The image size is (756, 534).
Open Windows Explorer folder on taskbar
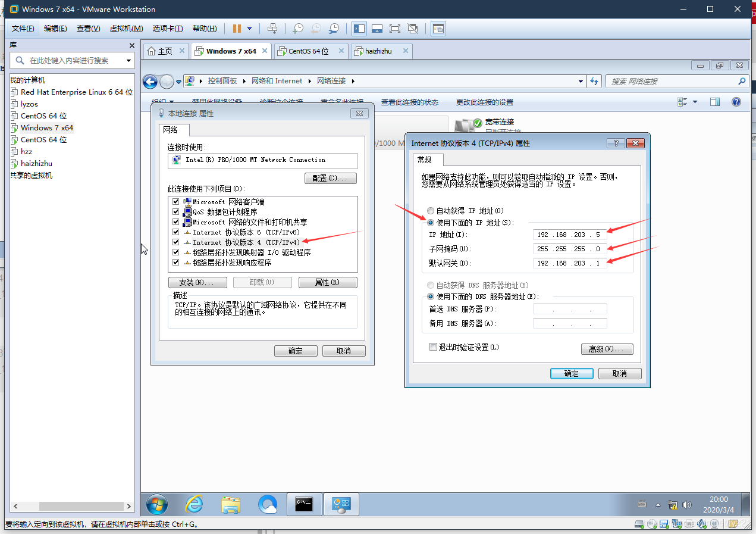[231, 505]
